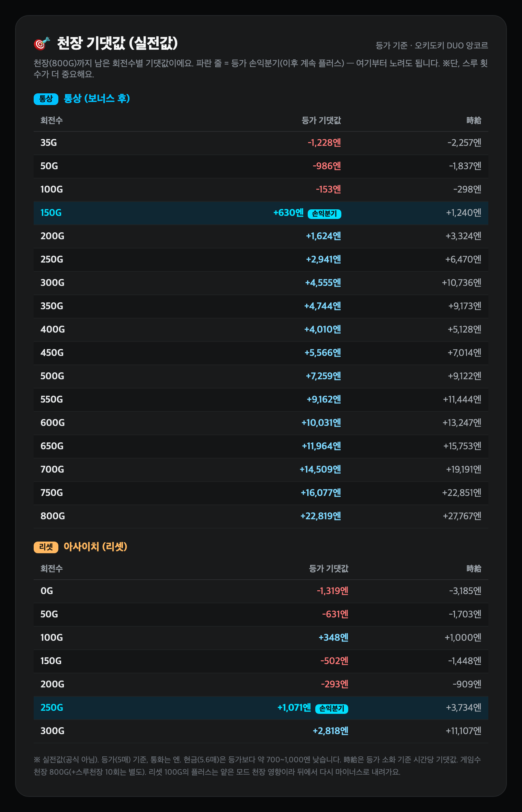Click the '+1,240엔' hourly value
Viewport: 522px width, 812px height.
point(464,213)
